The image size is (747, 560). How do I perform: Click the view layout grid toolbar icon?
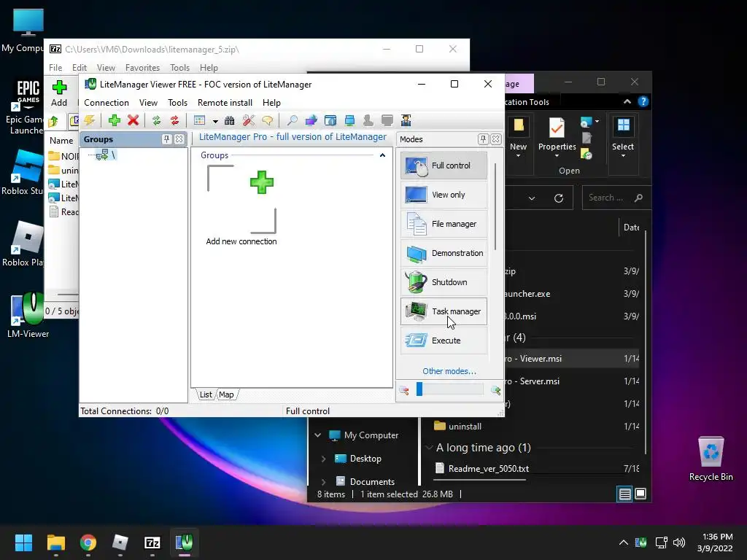click(200, 120)
